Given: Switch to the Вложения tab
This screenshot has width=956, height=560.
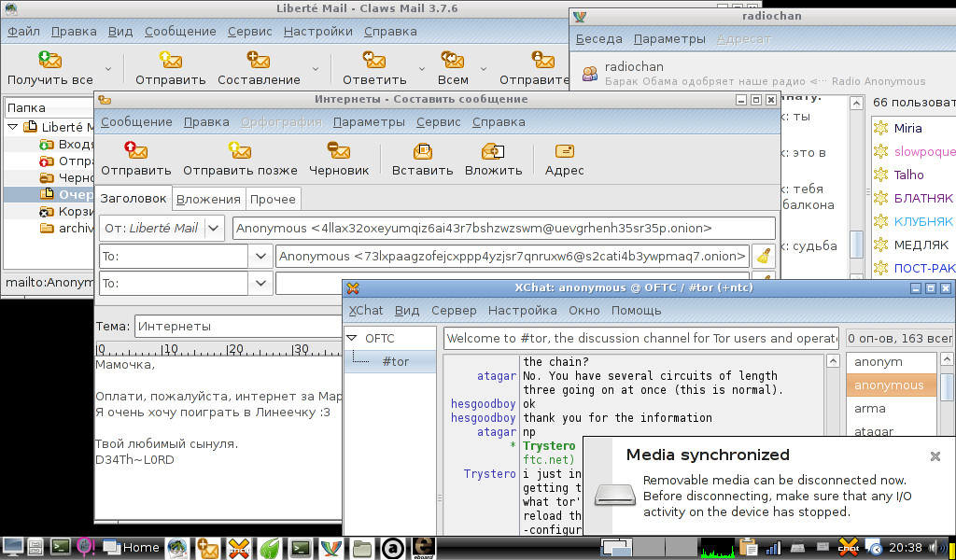Looking at the screenshot, I should tap(208, 199).
